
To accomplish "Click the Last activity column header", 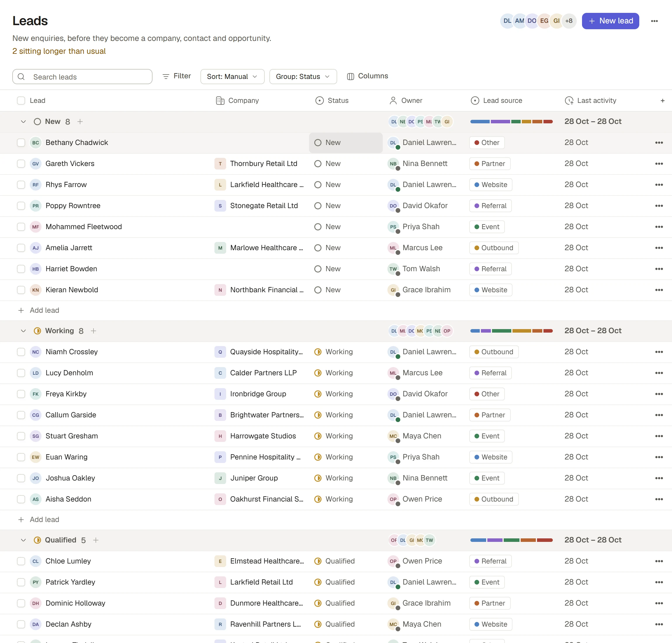I will (590, 101).
